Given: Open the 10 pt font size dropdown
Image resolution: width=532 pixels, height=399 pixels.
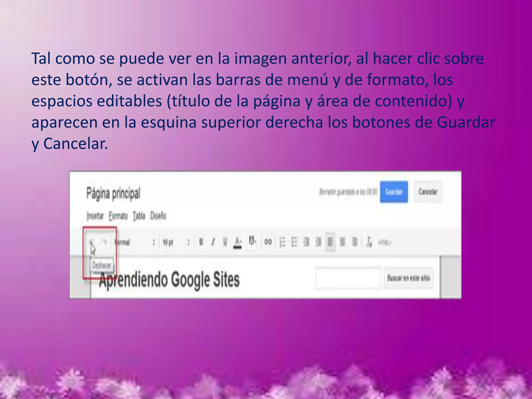Looking at the screenshot, I should pos(176,242).
